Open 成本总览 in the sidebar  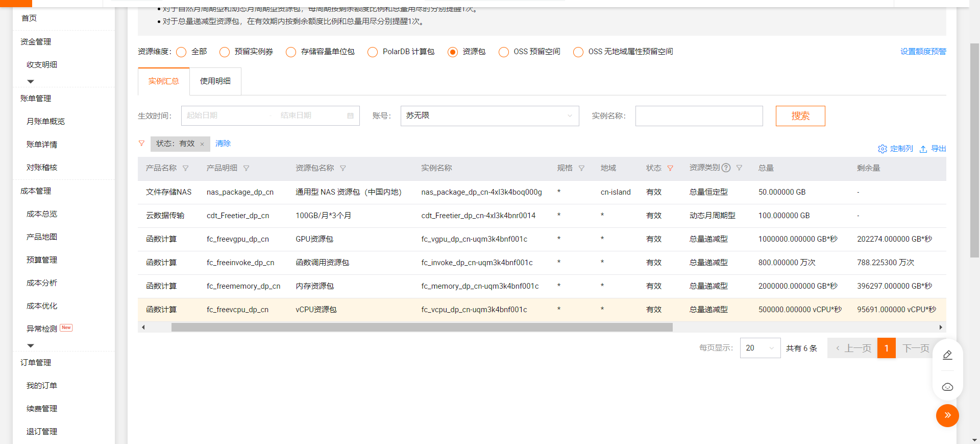click(42, 214)
